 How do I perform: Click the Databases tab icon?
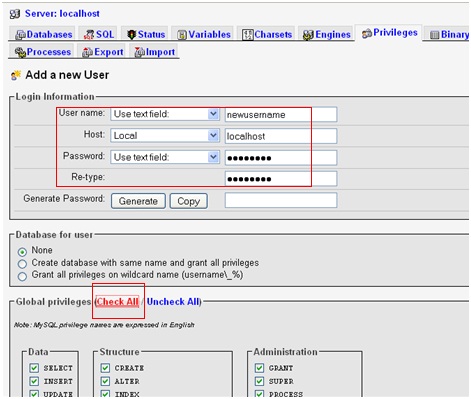21,35
